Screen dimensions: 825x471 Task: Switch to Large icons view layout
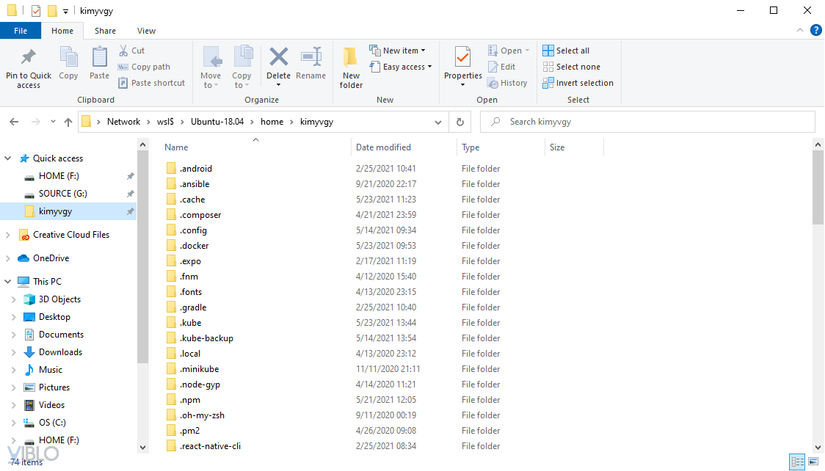coord(813,462)
